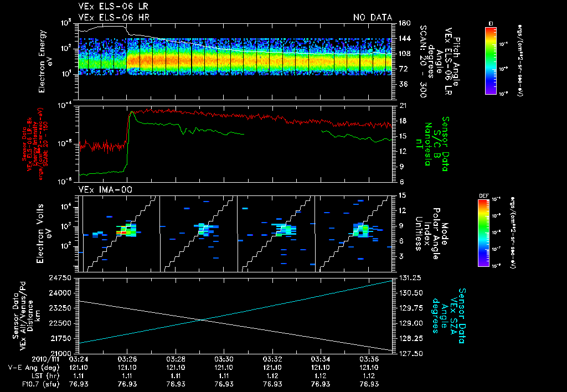Click the "NO DATA" label
Image resolution: width=567 pixels, height=392 pixels.
click(x=373, y=17)
